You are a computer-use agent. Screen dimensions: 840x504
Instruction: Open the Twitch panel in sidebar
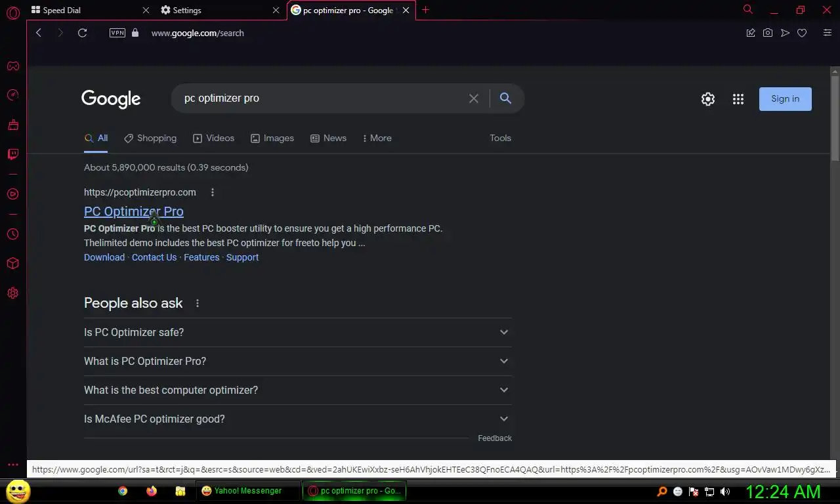[12, 154]
